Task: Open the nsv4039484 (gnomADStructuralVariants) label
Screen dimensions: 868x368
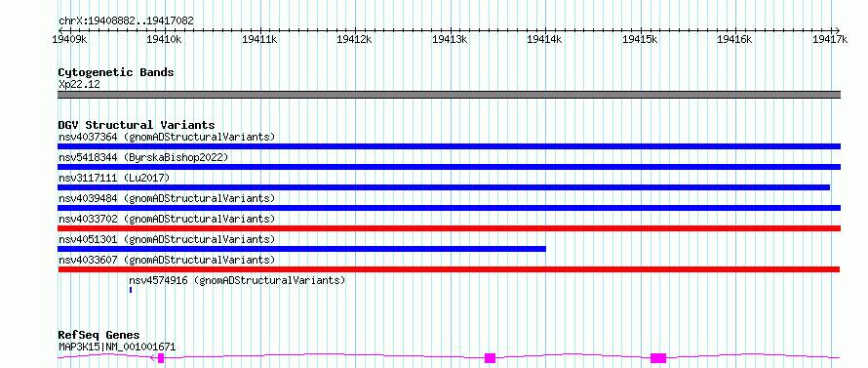Action: [x=167, y=198]
